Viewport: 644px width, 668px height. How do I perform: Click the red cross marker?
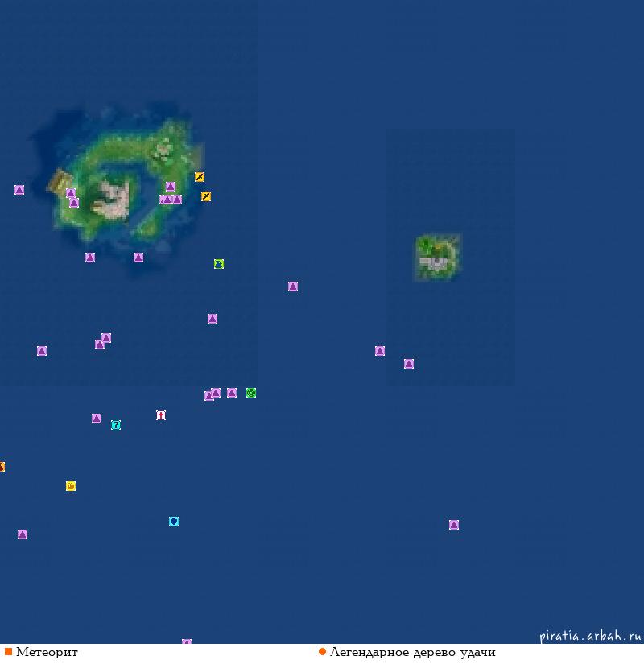click(x=161, y=415)
